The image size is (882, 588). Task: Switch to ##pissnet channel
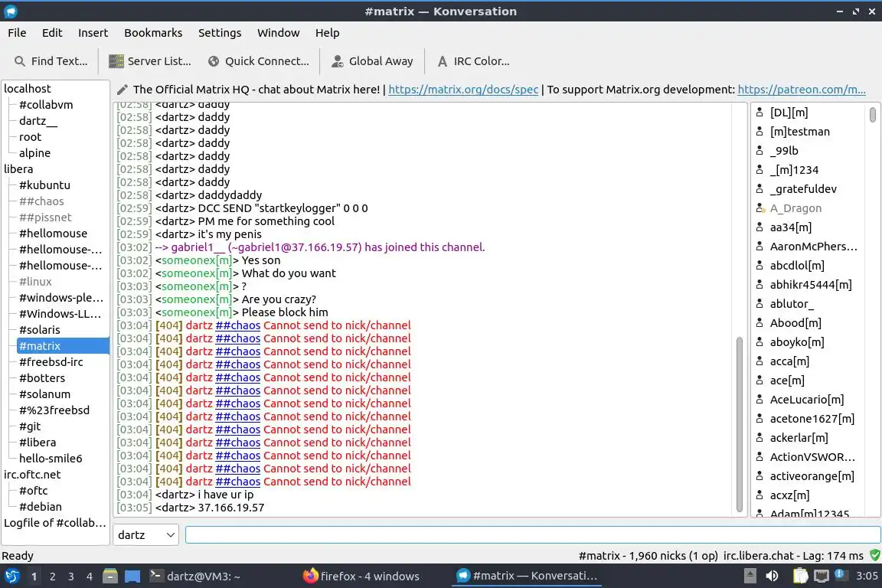pos(46,217)
